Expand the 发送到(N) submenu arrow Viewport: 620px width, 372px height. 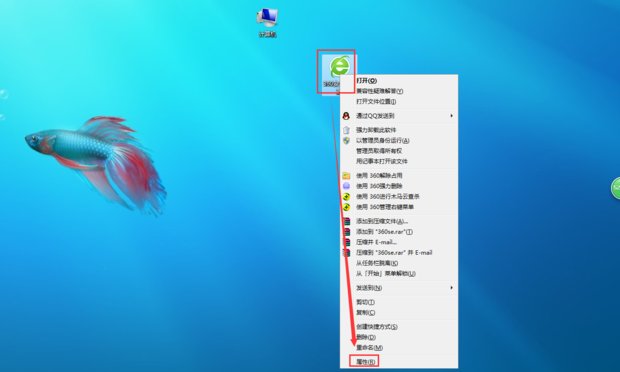pos(451,288)
